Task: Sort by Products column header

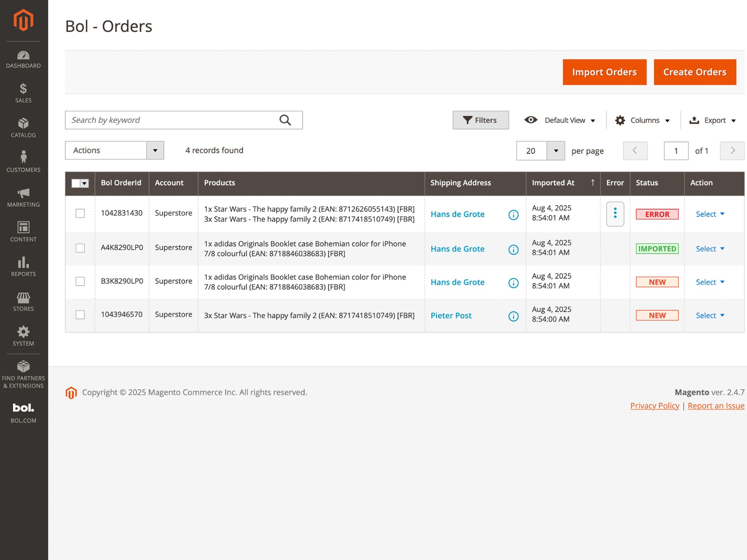Action: [311, 183]
